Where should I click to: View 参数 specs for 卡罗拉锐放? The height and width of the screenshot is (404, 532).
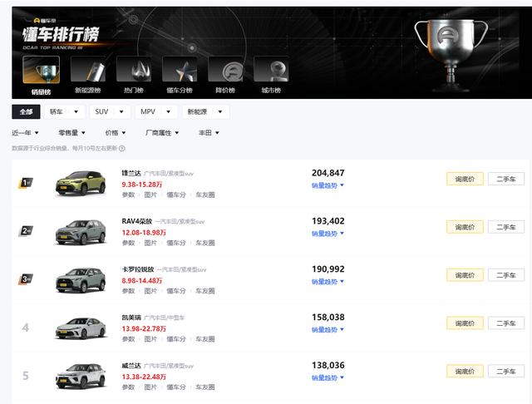click(128, 291)
